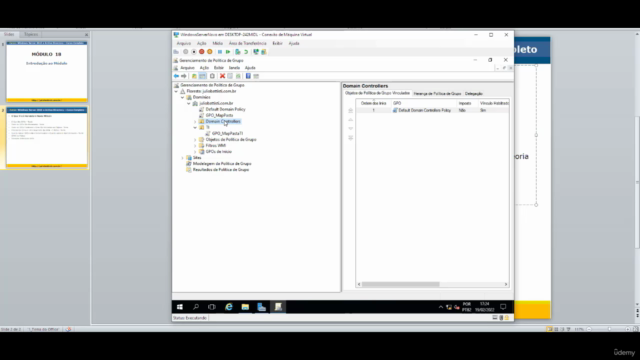Click the blue Help icon in GPMC toolbar
Screen dimensions: 640x360
(248, 76)
